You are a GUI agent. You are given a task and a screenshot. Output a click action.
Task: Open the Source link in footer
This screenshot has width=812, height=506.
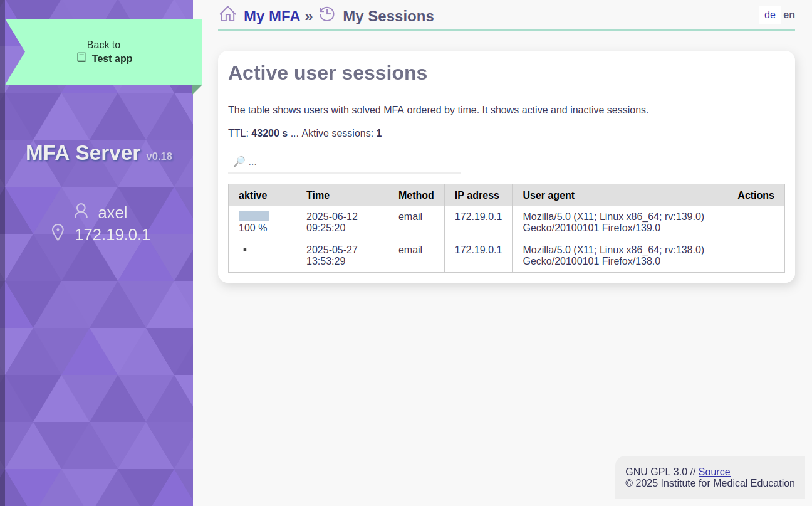point(714,472)
